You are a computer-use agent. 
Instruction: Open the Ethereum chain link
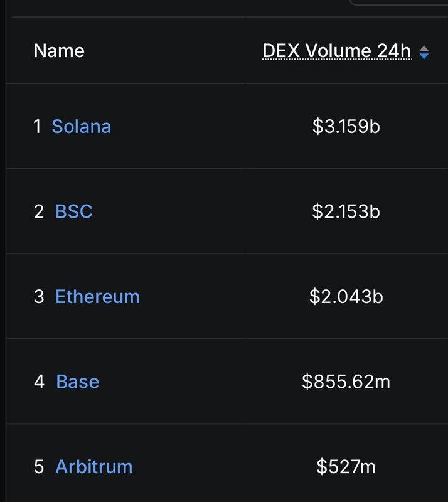[x=97, y=296]
